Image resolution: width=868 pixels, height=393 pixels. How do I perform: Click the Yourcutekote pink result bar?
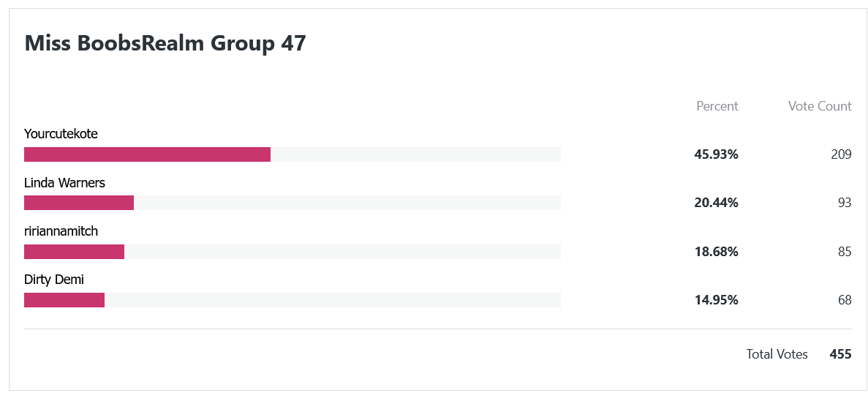147,154
